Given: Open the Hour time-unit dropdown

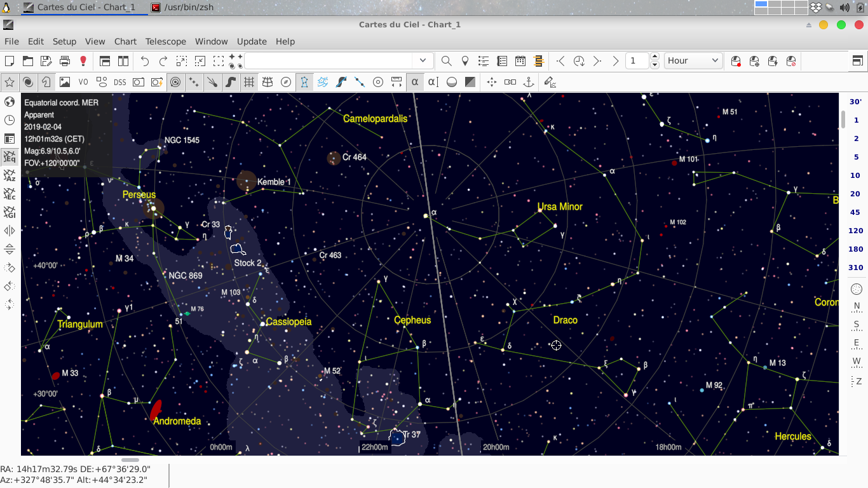Looking at the screenshot, I should (693, 61).
